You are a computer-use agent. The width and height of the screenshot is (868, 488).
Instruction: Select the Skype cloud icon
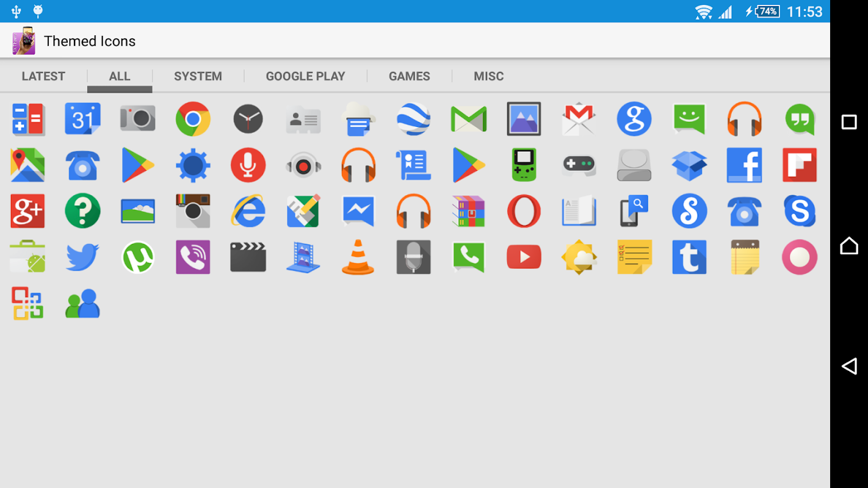tap(800, 211)
